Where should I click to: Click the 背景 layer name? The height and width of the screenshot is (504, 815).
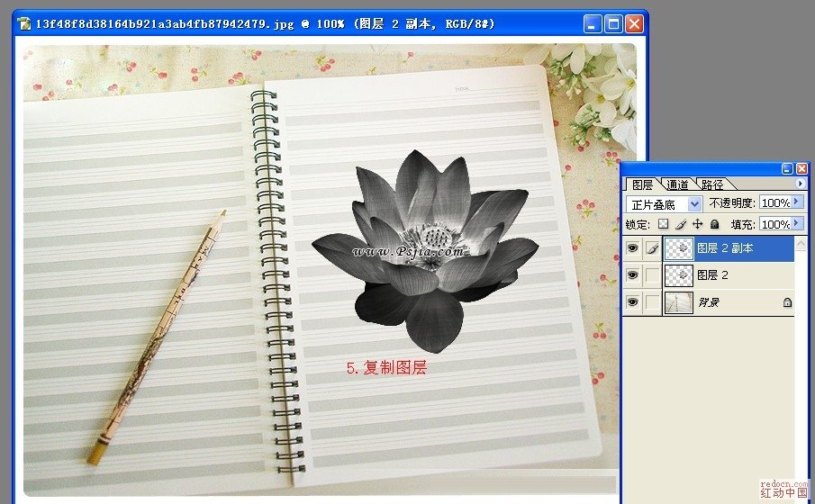click(709, 302)
